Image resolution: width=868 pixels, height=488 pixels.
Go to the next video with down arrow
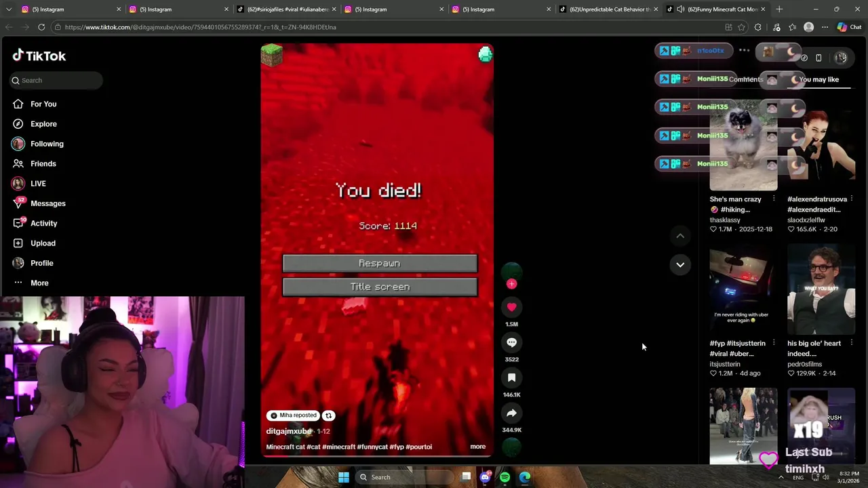click(x=680, y=264)
